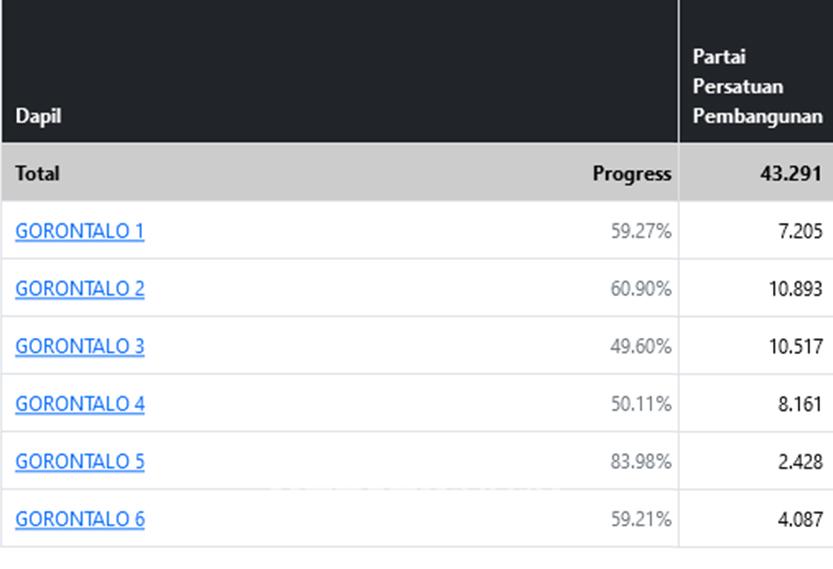Click the Partai Persatuan Pembangunan column header
The height and width of the screenshot is (569, 833).
click(757, 87)
